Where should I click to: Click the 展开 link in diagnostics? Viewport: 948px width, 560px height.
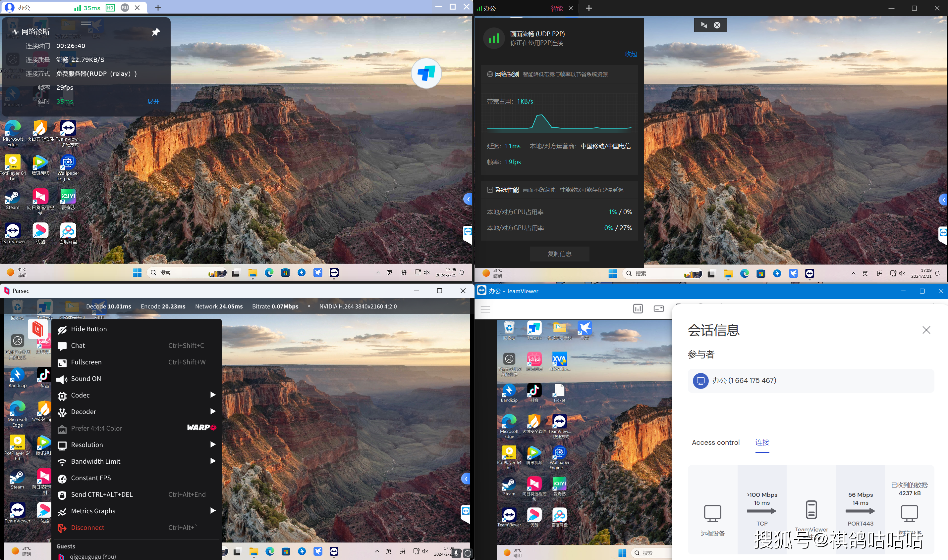(x=153, y=102)
